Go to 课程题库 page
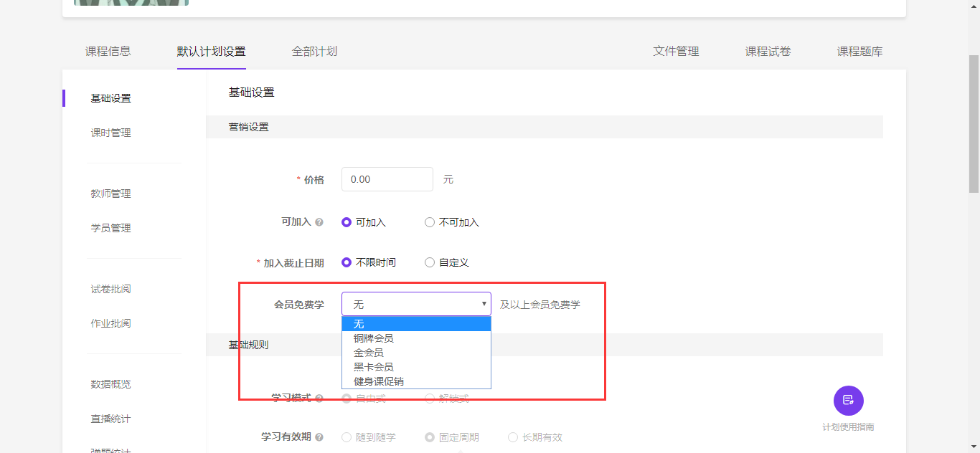The height and width of the screenshot is (453, 980). (x=859, y=52)
